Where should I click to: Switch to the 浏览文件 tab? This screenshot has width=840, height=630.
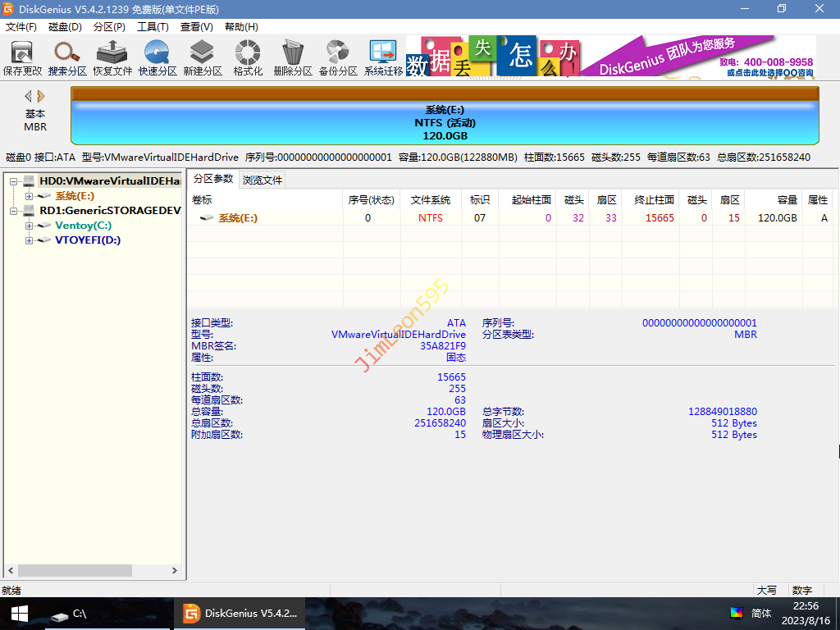pos(262,180)
